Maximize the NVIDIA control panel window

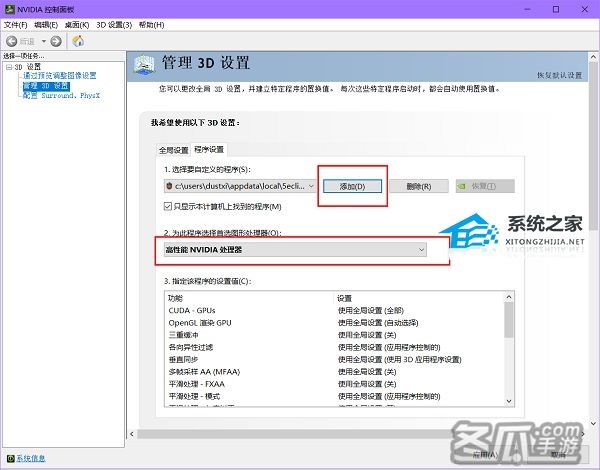click(556, 9)
